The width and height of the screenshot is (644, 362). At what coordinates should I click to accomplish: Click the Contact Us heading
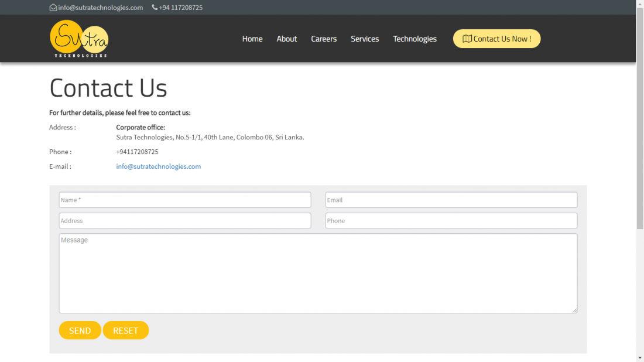[x=108, y=87]
